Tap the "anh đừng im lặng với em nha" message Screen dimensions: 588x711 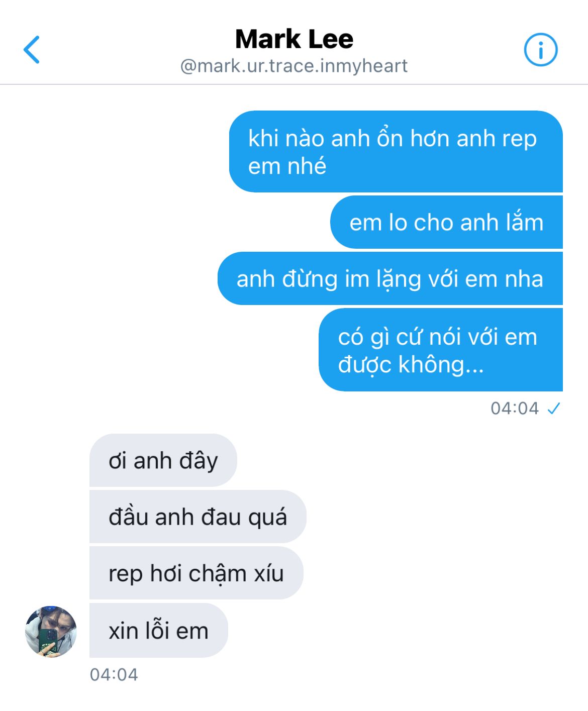[390, 278]
